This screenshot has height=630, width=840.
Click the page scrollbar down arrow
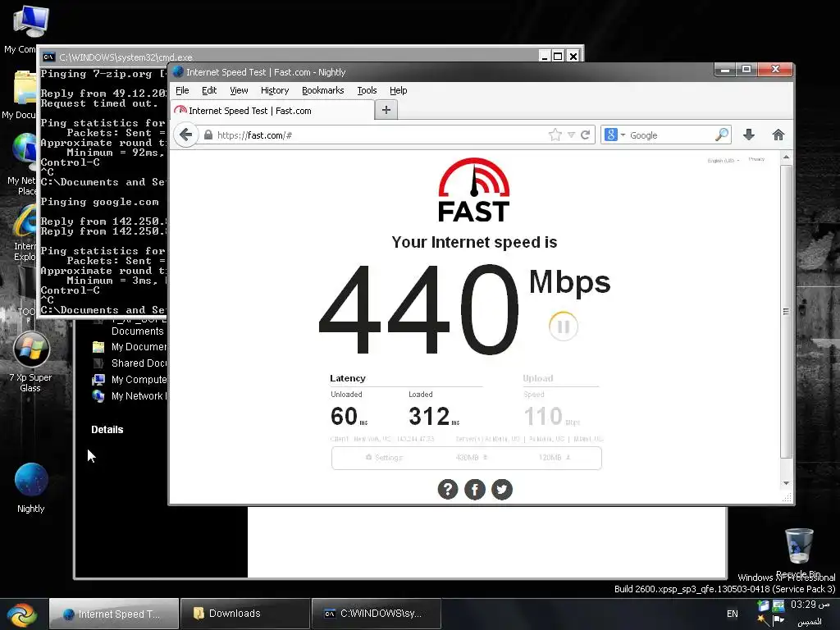coord(786,483)
